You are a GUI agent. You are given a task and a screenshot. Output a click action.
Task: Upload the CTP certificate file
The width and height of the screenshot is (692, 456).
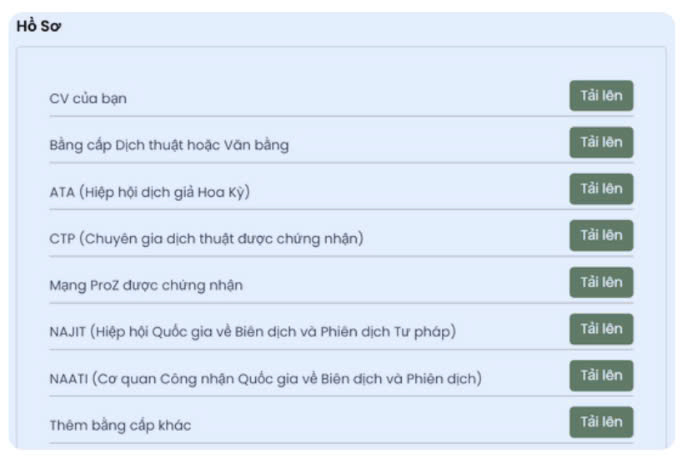click(601, 236)
